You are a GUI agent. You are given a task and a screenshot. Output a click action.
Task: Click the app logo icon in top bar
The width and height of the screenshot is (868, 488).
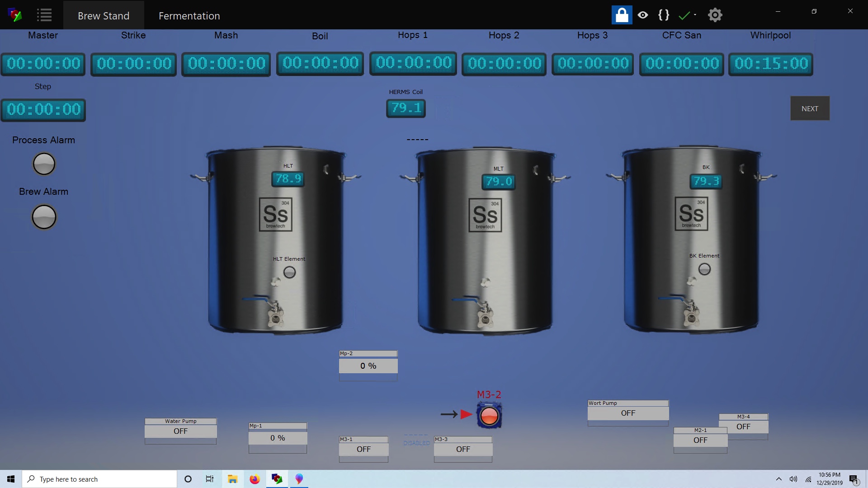tap(15, 15)
